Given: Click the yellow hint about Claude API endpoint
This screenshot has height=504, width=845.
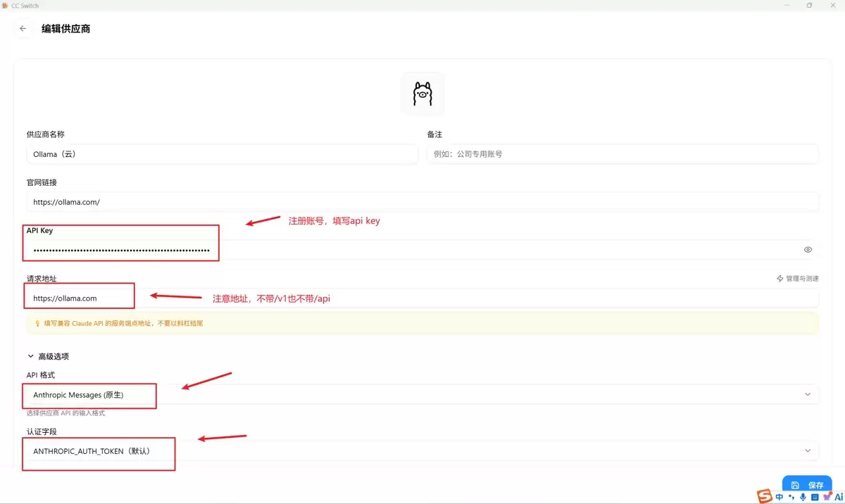Looking at the screenshot, I should click(x=423, y=323).
